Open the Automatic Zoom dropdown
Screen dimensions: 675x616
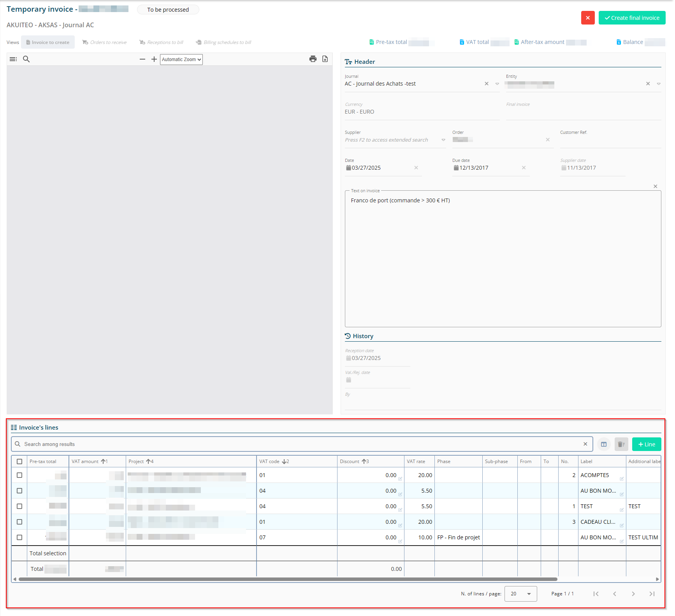point(181,60)
